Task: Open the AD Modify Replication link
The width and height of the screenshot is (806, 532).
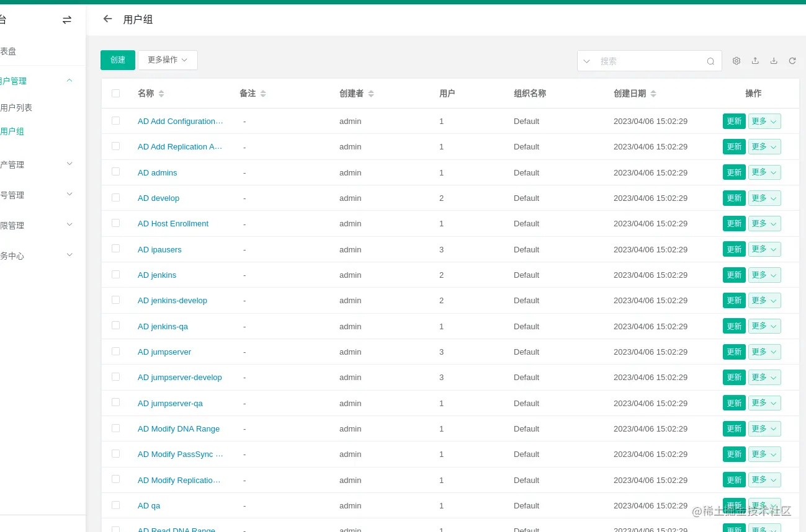Action: 179,481
